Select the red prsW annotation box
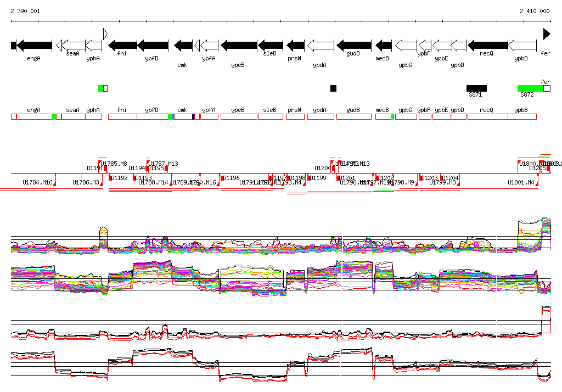Screen dimensions: 562x392 click(296, 116)
